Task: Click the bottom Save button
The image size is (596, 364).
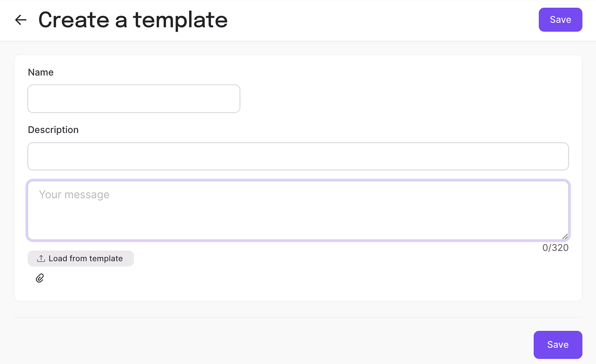Action: point(558,345)
